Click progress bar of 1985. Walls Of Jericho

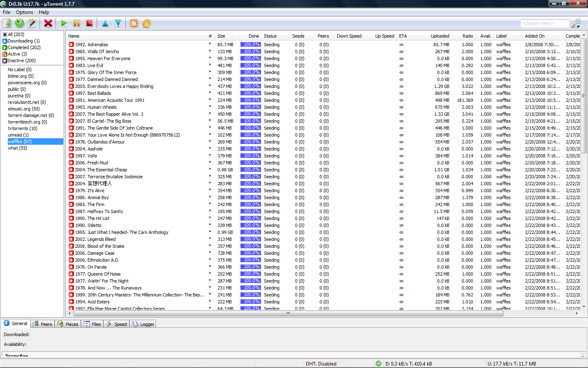[x=251, y=52]
